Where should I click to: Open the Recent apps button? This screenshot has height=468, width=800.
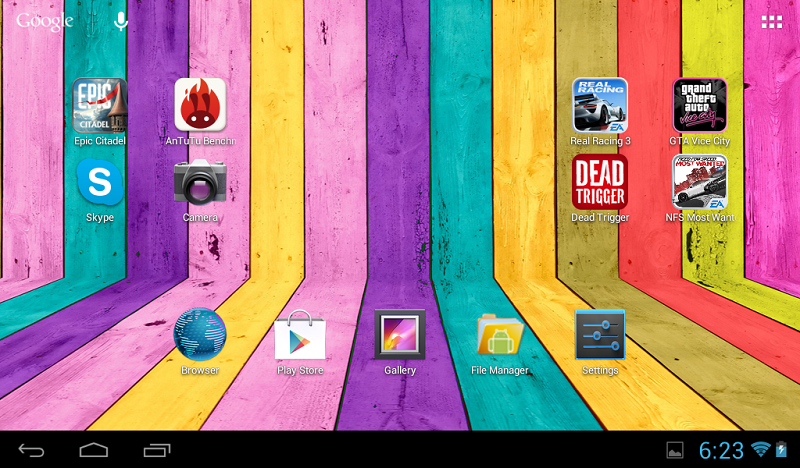click(157, 450)
